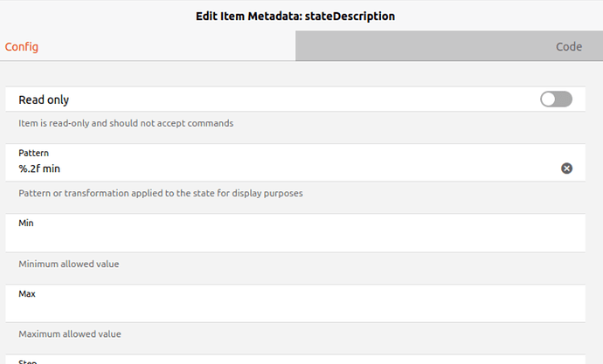Focus the Min value input field

point(297,239)
